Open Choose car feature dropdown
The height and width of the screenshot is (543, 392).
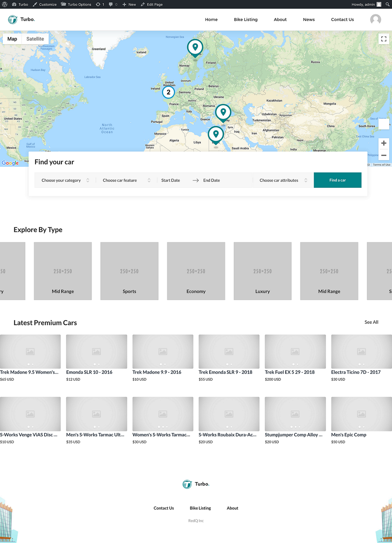(126, 180)
